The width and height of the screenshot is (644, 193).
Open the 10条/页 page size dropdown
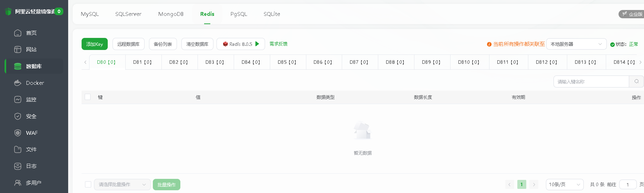[565, 184]
